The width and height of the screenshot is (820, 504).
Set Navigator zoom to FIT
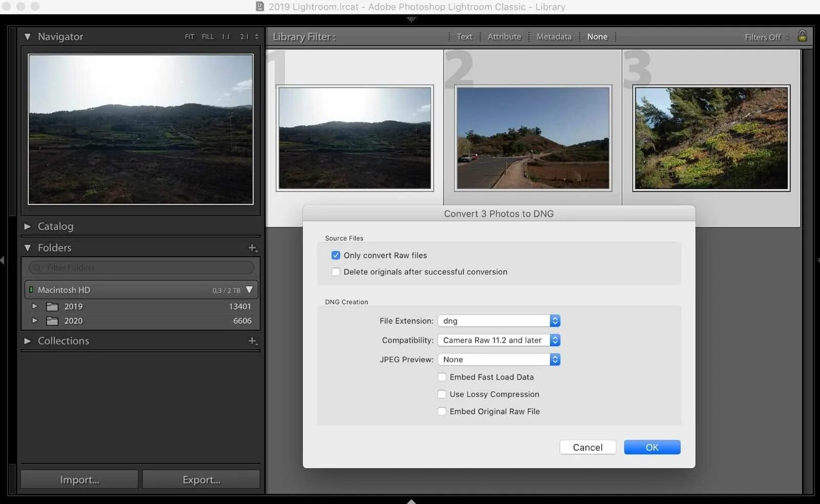point(190,37)
